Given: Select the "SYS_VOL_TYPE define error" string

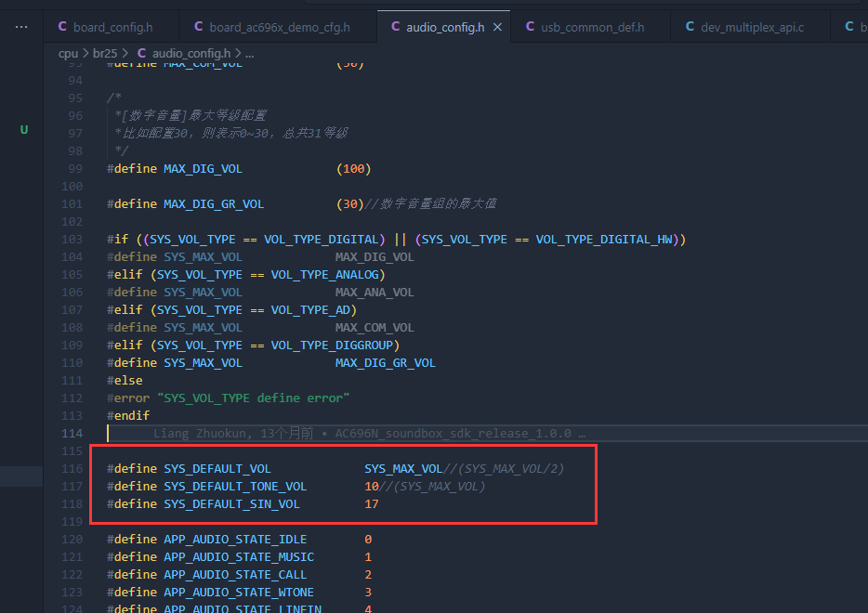Looking at the screenshot, I should (x=253, y=398).
